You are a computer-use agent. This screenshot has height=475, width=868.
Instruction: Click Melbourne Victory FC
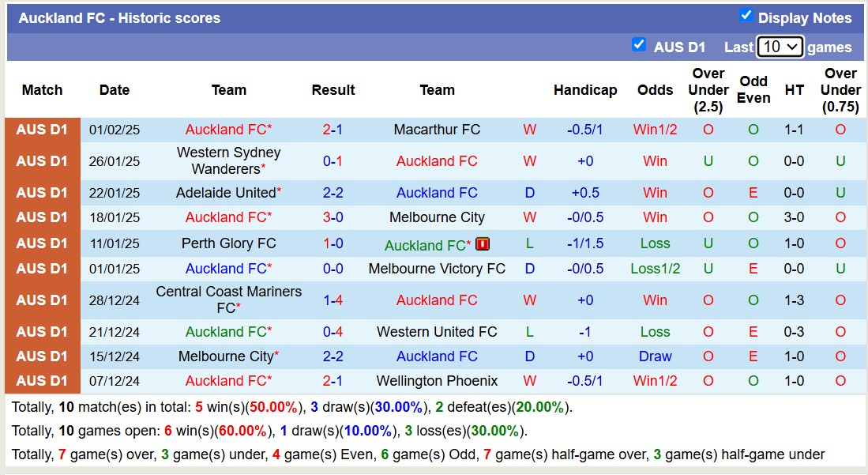[437, 268]
